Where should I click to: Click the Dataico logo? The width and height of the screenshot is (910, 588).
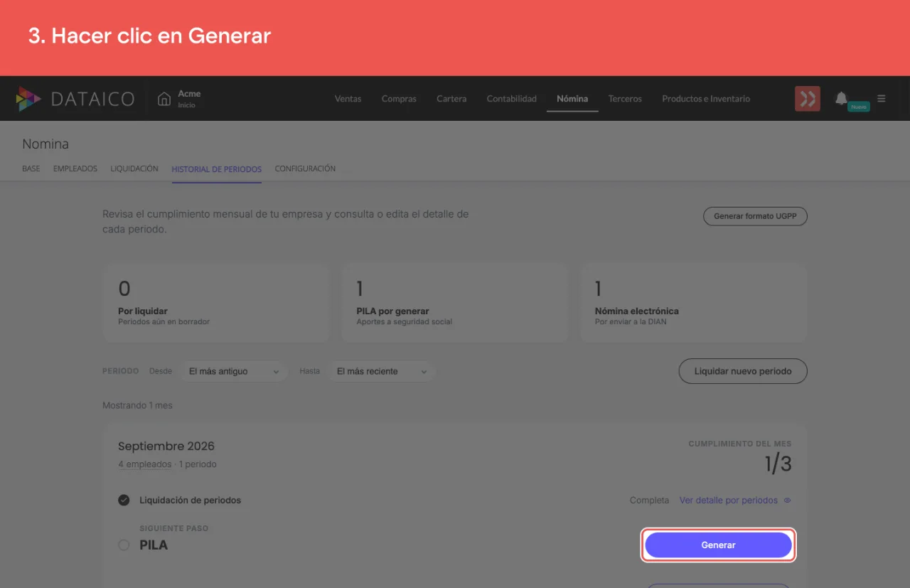coord(75,99)
